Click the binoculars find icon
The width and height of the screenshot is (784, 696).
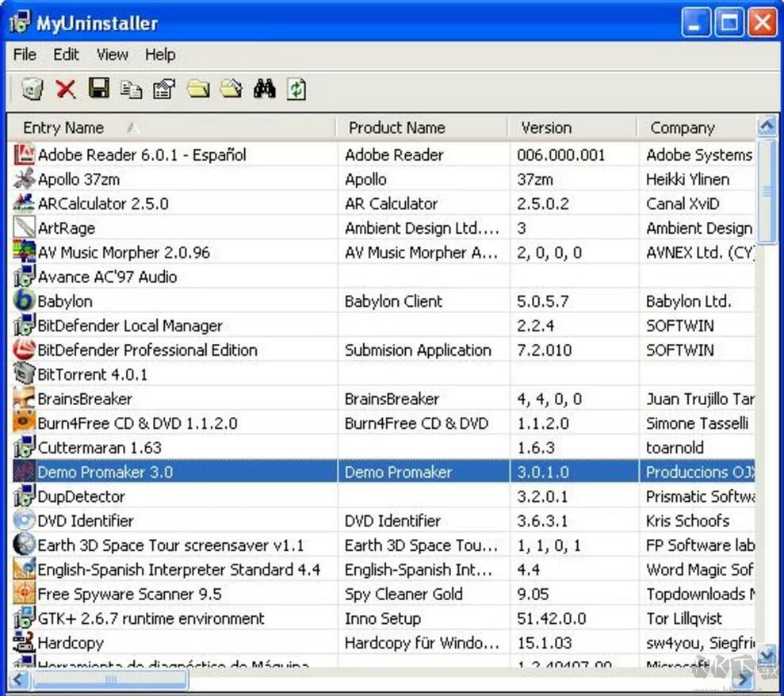click(x=264, y=89)
